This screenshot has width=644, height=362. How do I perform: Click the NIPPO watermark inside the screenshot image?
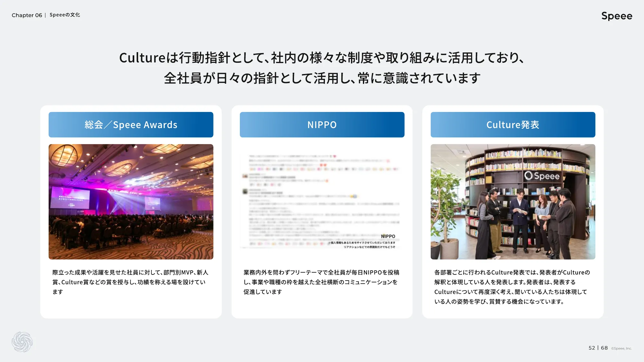388,236
